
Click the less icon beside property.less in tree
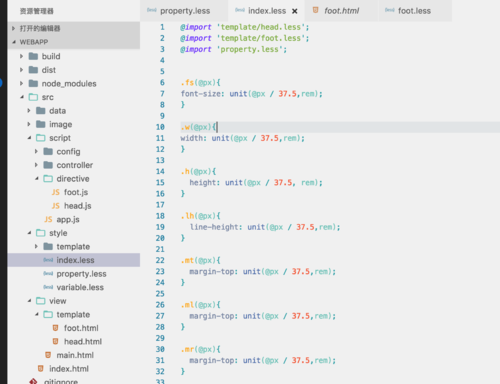click(48, 273)
